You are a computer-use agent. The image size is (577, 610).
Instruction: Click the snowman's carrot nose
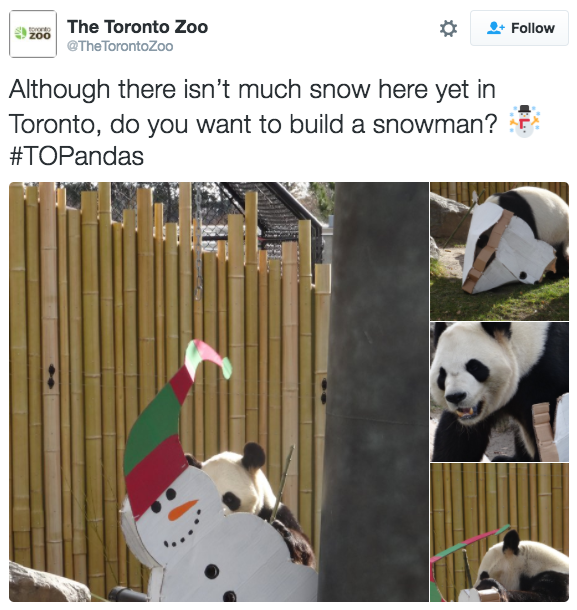(x=182, y=510)
